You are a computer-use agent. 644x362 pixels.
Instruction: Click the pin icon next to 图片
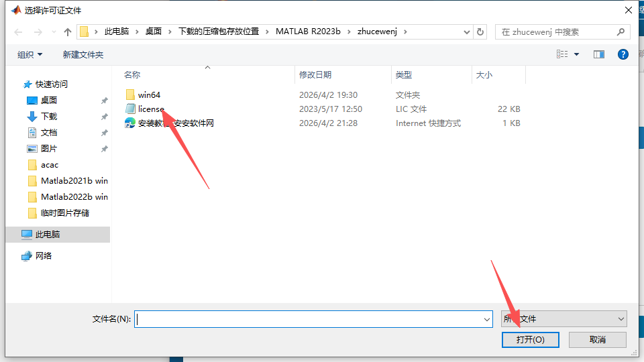[x=105, y=149]
